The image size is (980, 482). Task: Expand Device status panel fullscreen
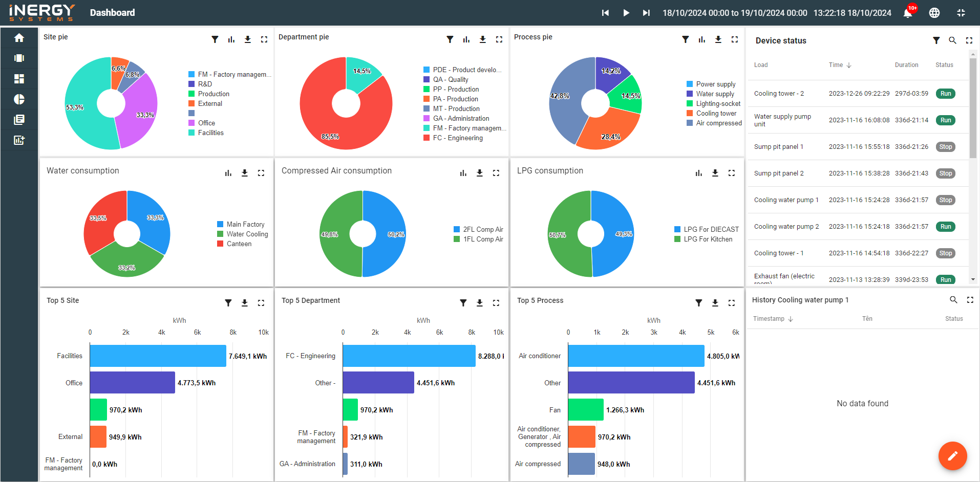click(969, 40)
